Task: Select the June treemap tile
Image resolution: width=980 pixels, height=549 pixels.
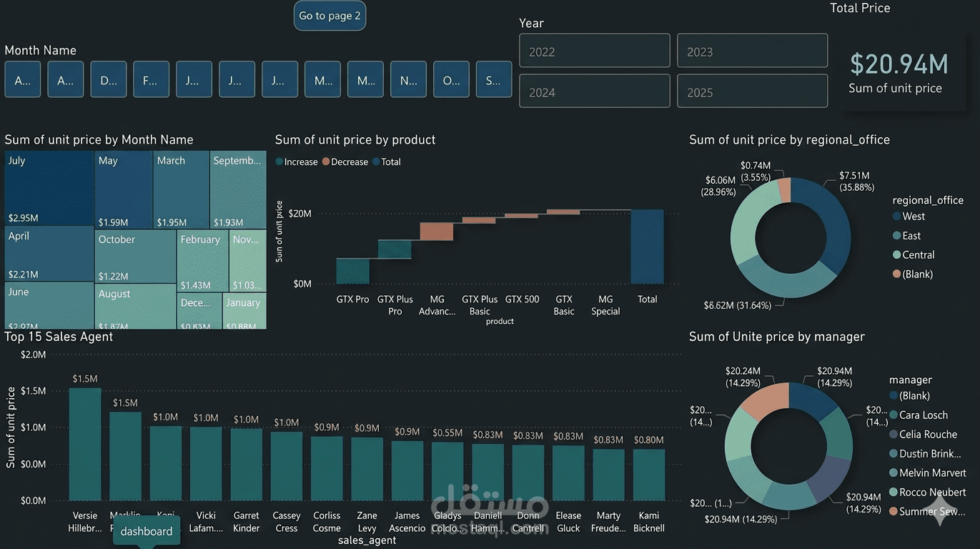Action: [49, 306]
